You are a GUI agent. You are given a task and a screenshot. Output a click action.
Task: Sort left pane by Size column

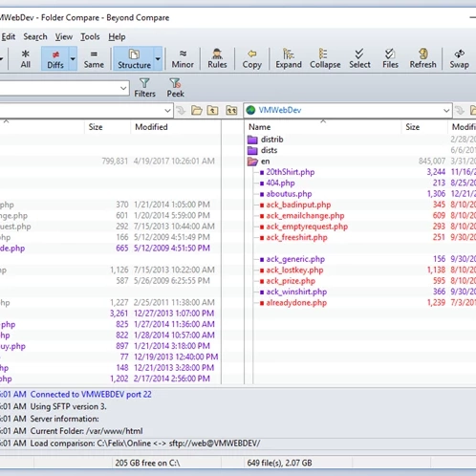point(108,127)
